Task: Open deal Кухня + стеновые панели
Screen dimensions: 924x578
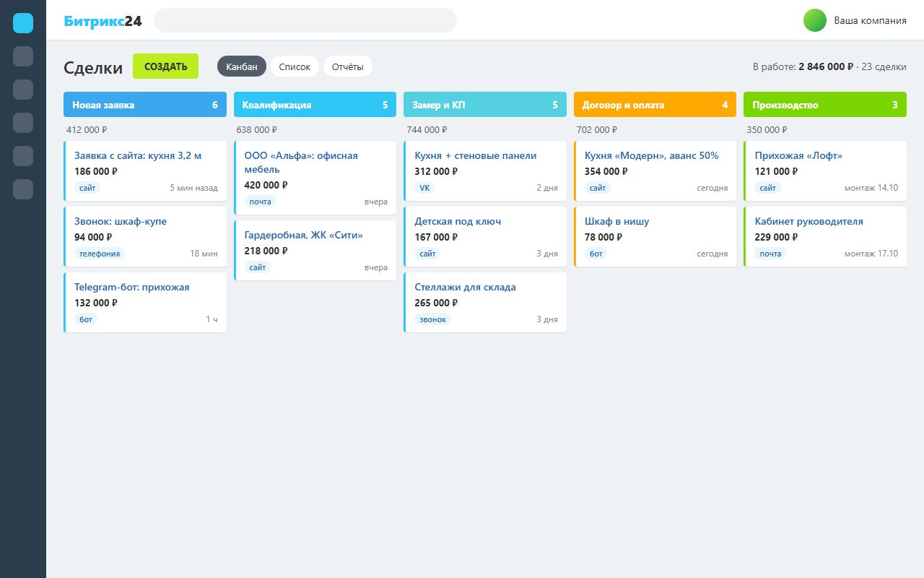Action: click(x=485, y=171)
